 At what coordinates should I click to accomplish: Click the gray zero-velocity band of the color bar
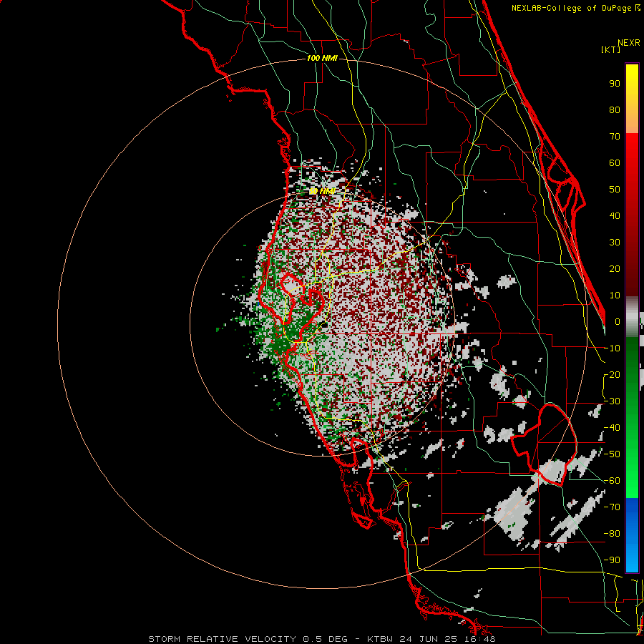pos(632,316)
